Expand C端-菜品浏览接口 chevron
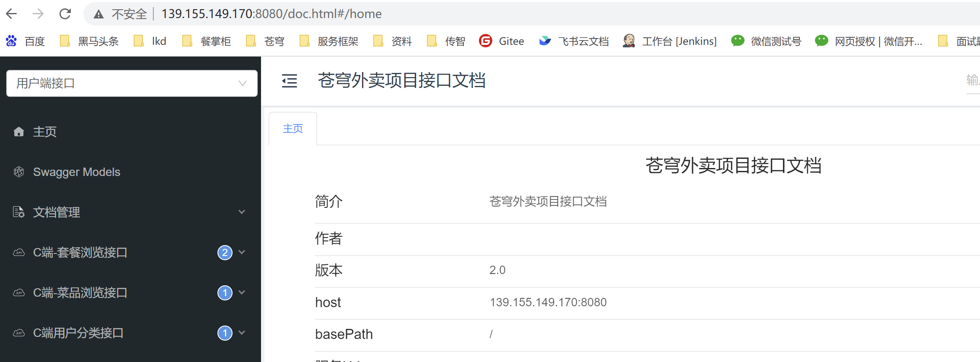Image resolution: width=980 pixels, height=362 pixels. pos(242,292)
